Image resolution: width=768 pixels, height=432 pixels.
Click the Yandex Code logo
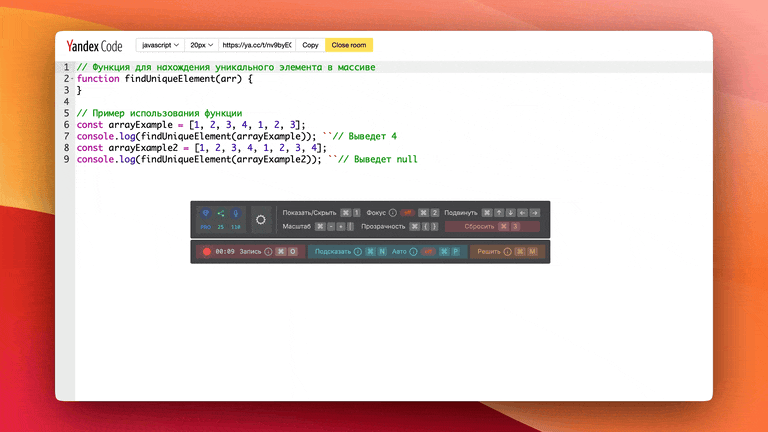[94, 45]
